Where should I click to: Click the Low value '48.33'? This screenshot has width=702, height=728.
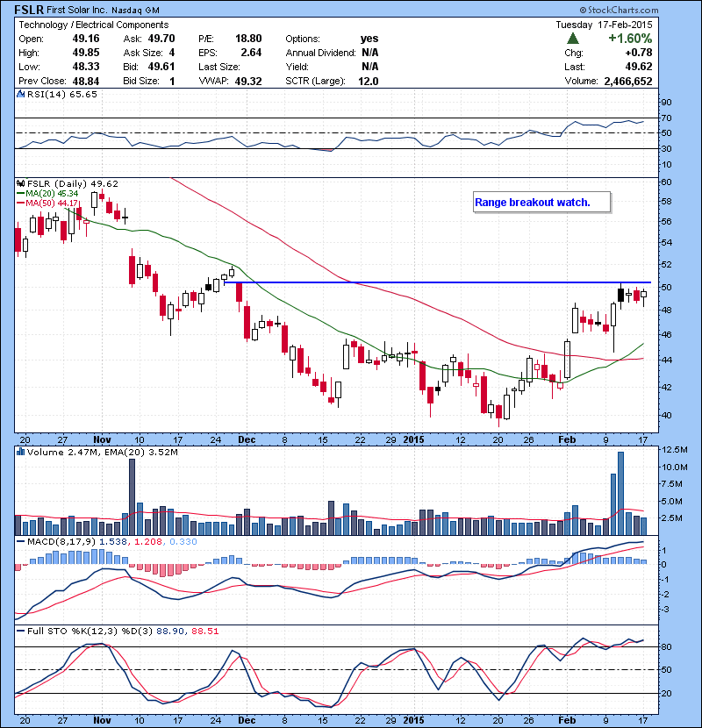pos(86,67)
